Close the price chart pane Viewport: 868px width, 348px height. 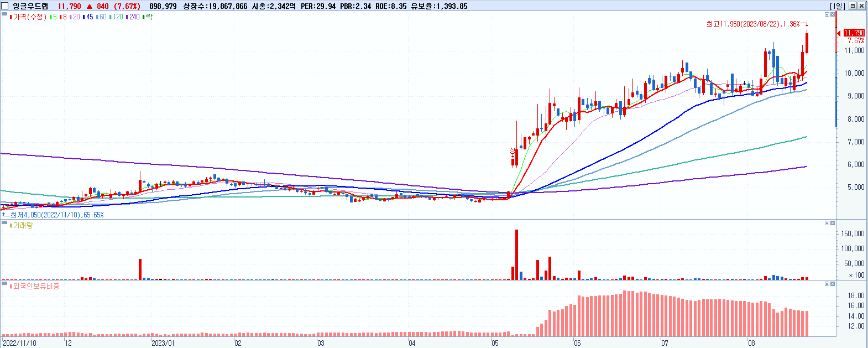coord(832,14)
